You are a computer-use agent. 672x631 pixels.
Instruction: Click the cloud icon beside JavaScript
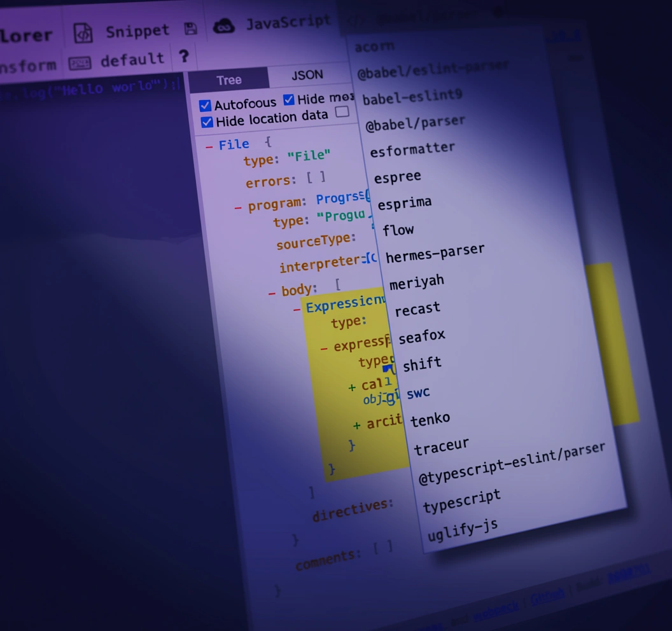pos(224,25)
